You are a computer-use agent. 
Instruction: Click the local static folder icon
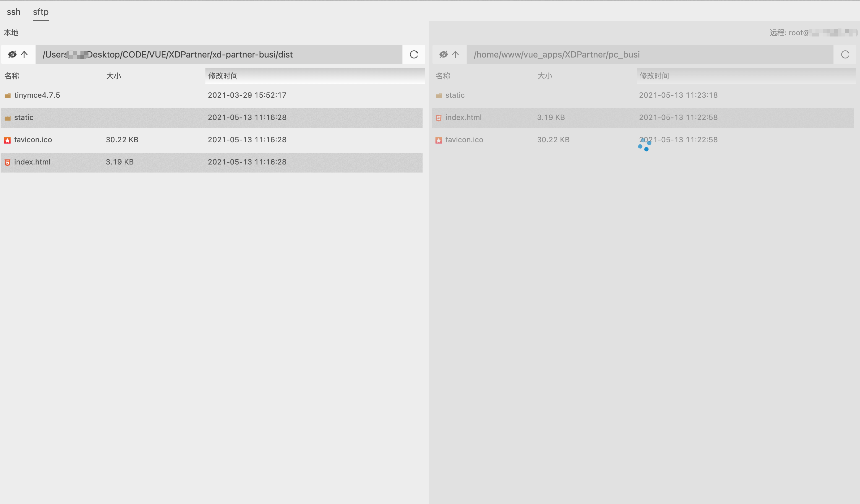(7, 118)
